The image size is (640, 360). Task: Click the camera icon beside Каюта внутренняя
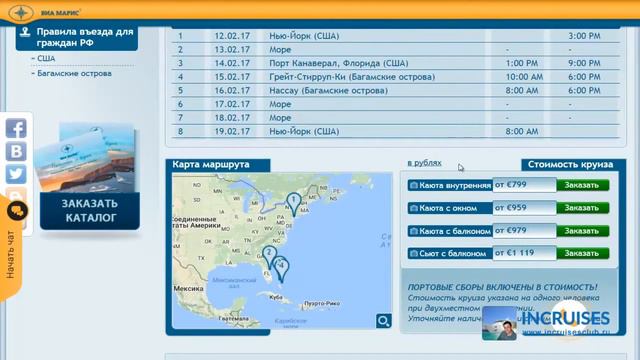[x=413, y=185]
